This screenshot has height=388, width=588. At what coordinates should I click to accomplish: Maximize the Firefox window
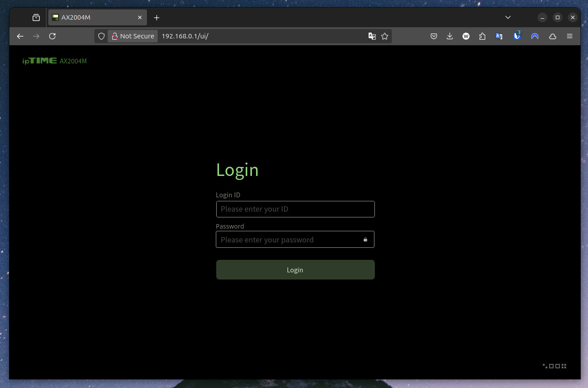coord(558,18)
